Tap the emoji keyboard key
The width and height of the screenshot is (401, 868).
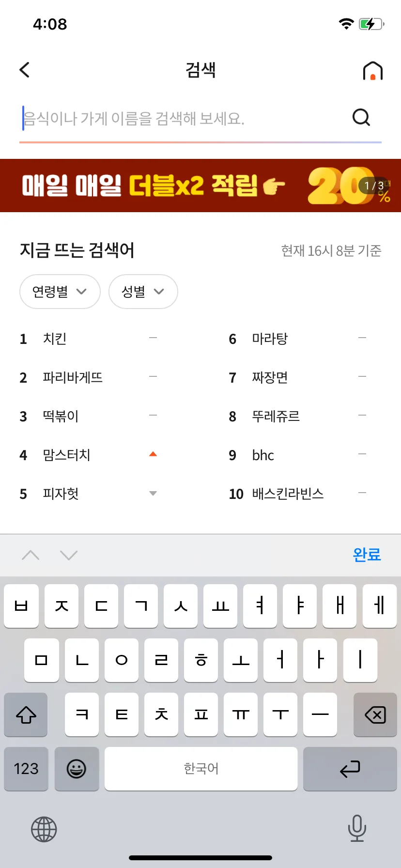tap(77, 769)
